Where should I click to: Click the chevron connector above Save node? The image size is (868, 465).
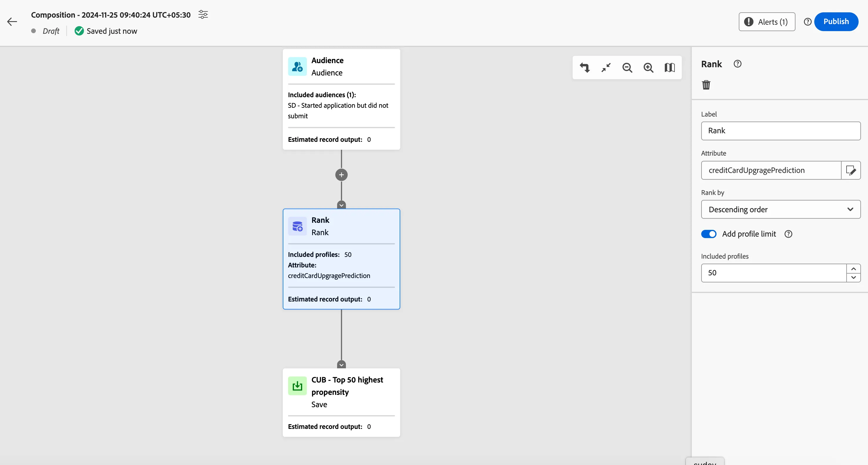click(341, 365)
